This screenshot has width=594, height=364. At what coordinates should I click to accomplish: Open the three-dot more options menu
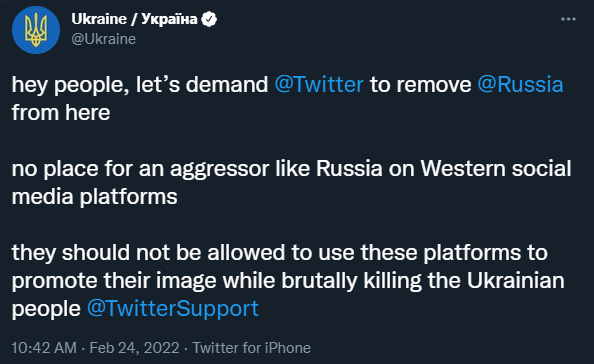[568, 19]
